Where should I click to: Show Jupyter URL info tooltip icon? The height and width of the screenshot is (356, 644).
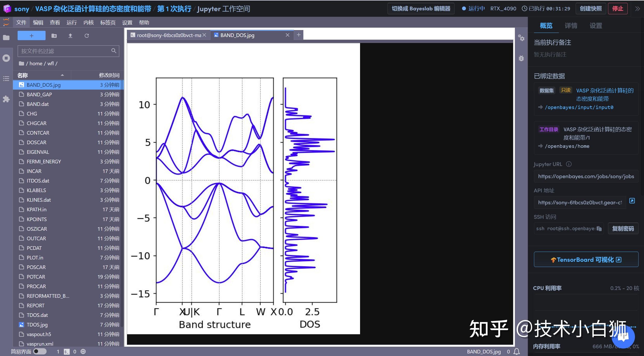569,164
